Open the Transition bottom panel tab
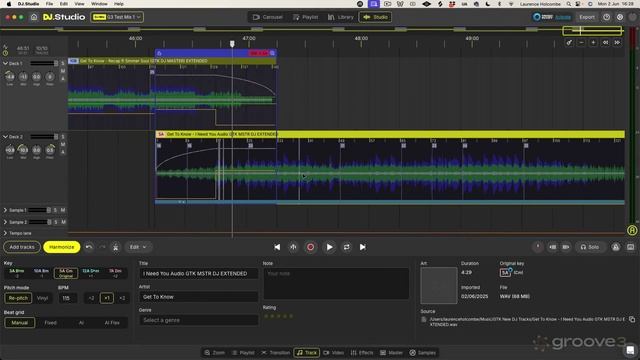 275,353
